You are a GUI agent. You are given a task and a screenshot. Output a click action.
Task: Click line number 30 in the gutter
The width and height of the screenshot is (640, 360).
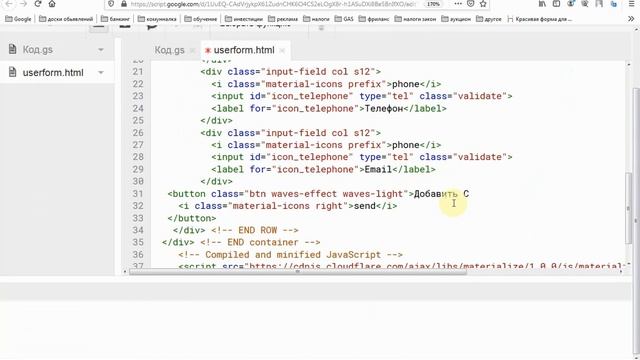138,182
